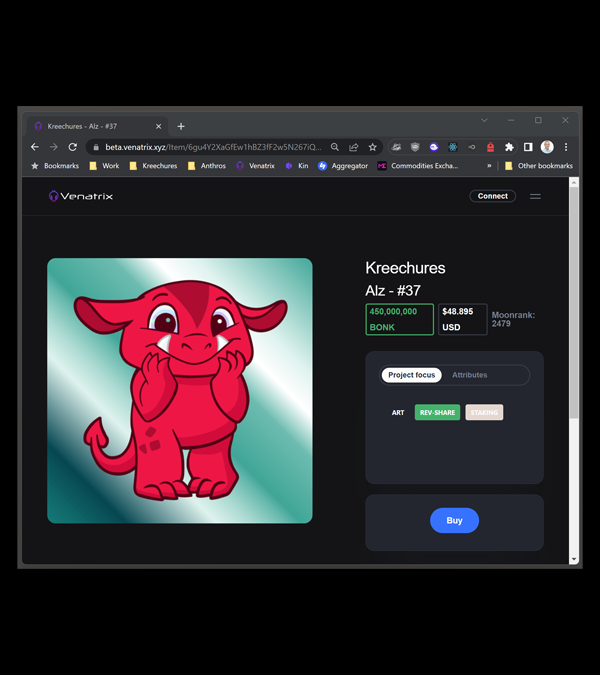The image size is (600, 675).
Task: Reload the page with the refresh icon
Action: (x=73, y=147)
